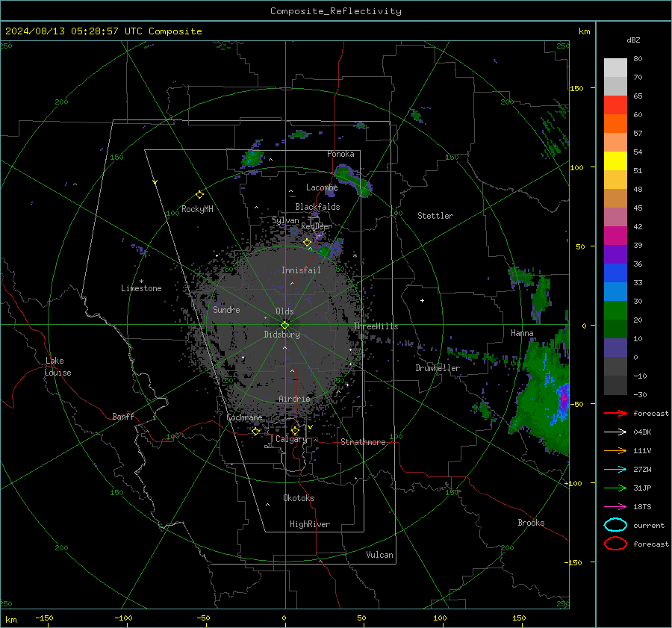
Task: Click the Innisfail city label
Action: (301, 270)
